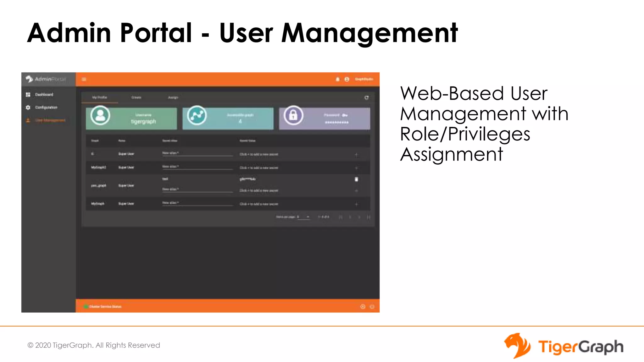Click the user avatar icon on Username card
Screen dimensions: 644x362
point(100,115)
